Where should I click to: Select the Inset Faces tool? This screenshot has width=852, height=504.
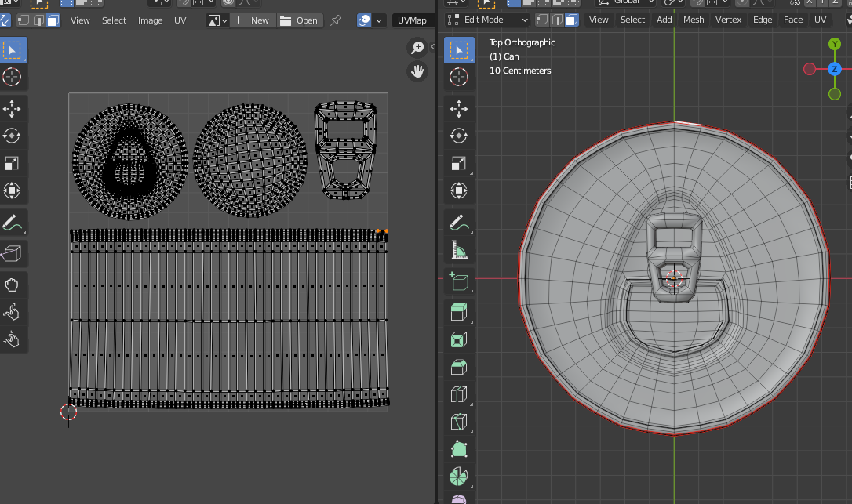[459, 339]
